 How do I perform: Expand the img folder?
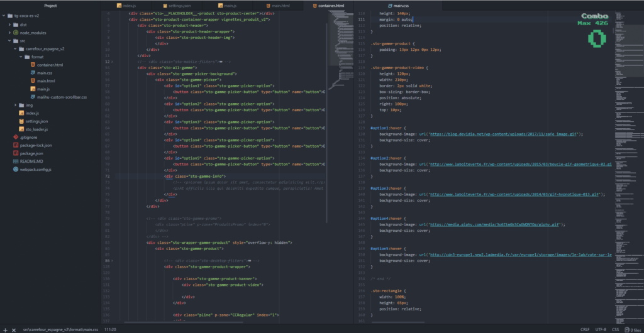click(x=15, y=106)
